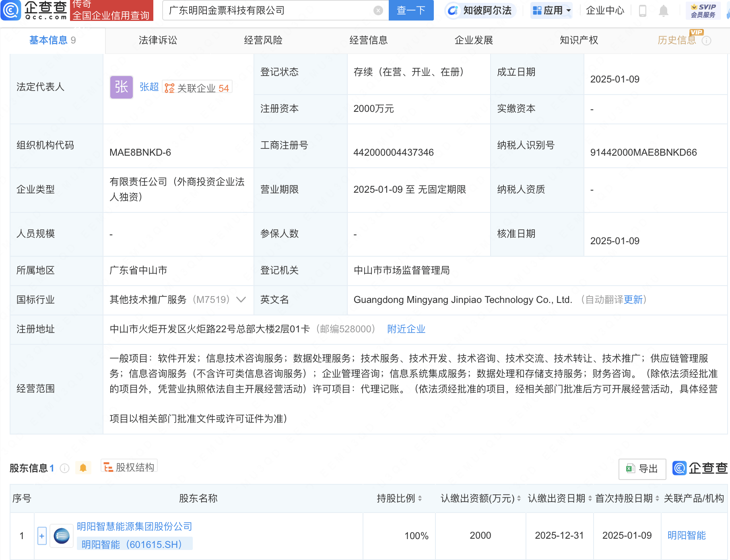Click registered capital 2000万元
730x560 pixels.
pos(373,109)
